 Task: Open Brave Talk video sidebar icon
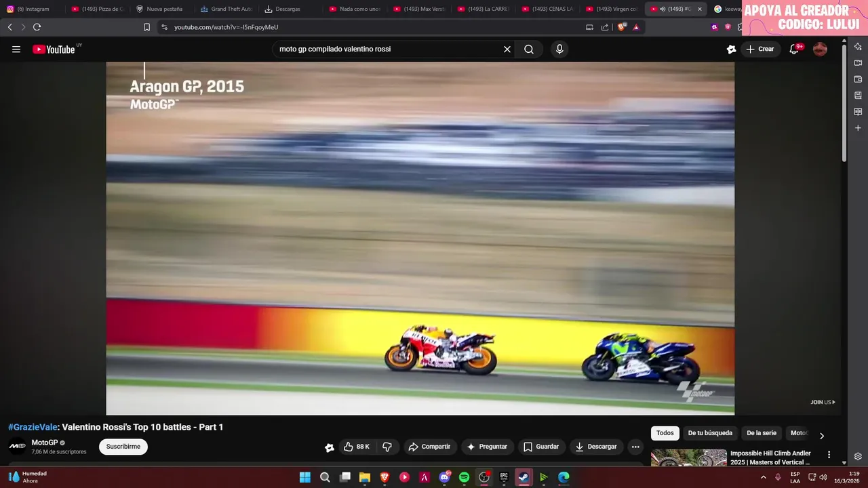point(858,62)
